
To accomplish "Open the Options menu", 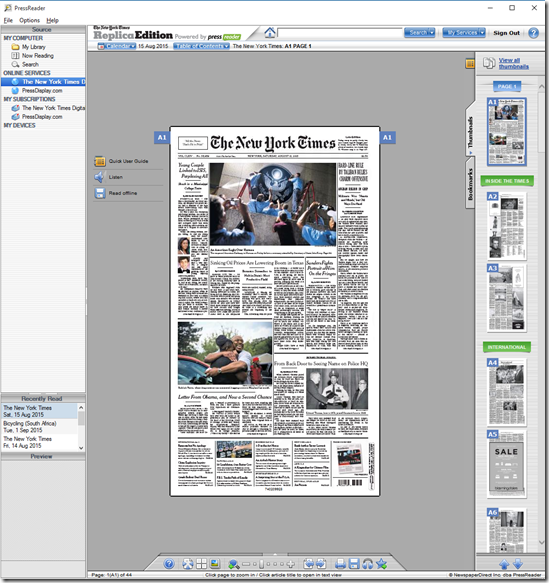I will [x=29, y=20].
